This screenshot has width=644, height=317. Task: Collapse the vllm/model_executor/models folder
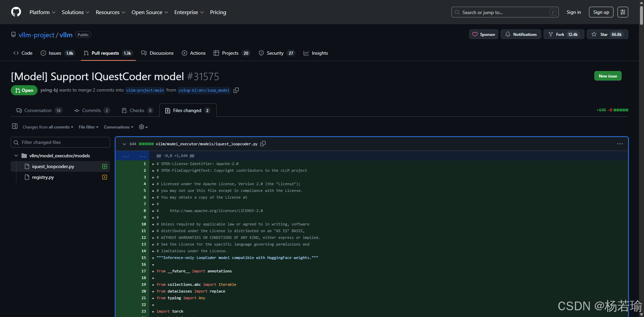[15, 155]
